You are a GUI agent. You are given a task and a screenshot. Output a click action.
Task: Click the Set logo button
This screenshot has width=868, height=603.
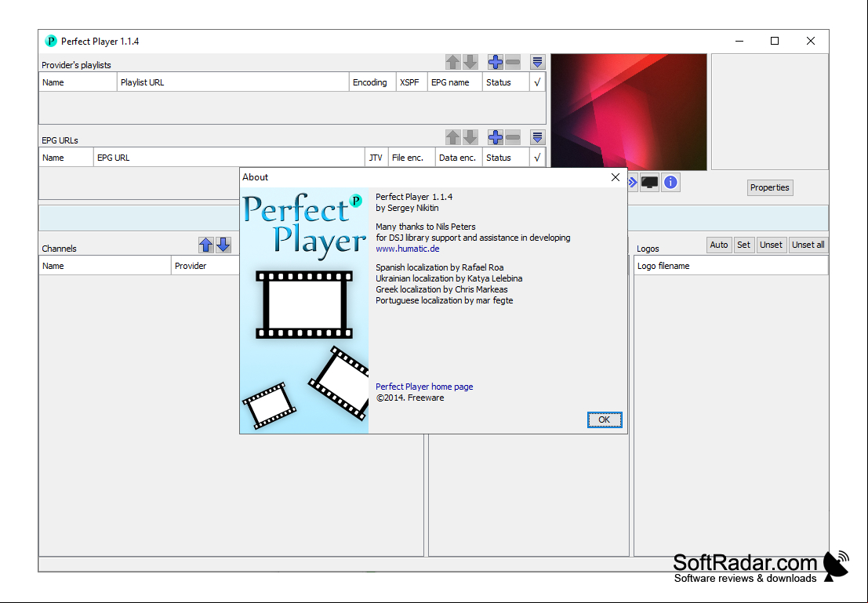coord(744,245)
